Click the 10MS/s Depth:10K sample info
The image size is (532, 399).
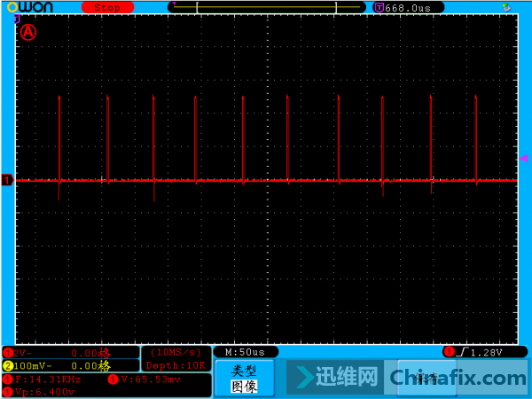coord(176,359)
